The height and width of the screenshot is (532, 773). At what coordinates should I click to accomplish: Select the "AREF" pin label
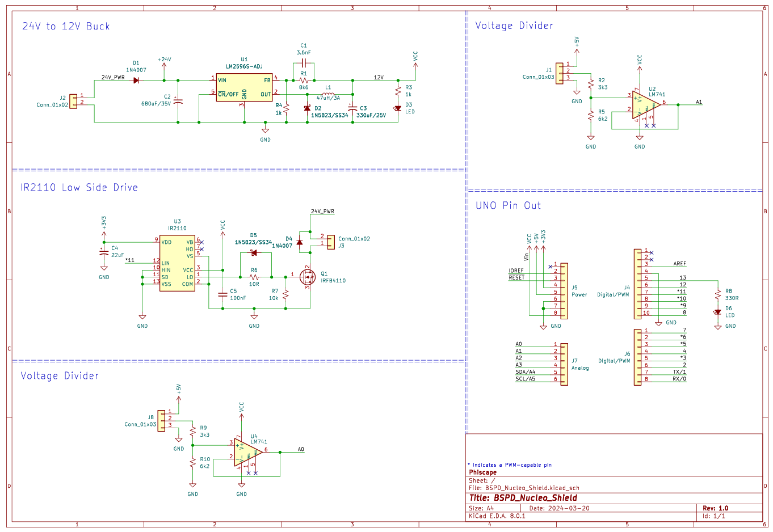click(679, 264)
